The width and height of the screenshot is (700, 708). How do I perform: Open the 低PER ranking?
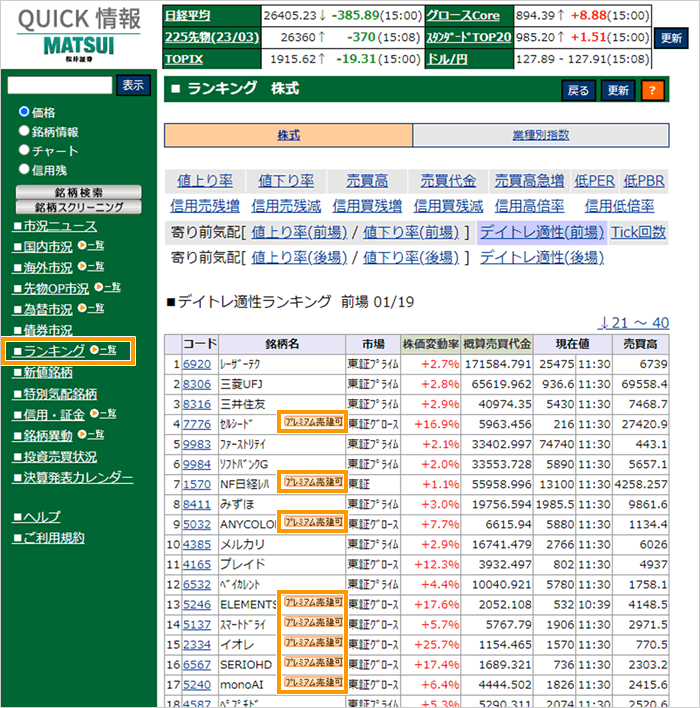tap(594, 181)
